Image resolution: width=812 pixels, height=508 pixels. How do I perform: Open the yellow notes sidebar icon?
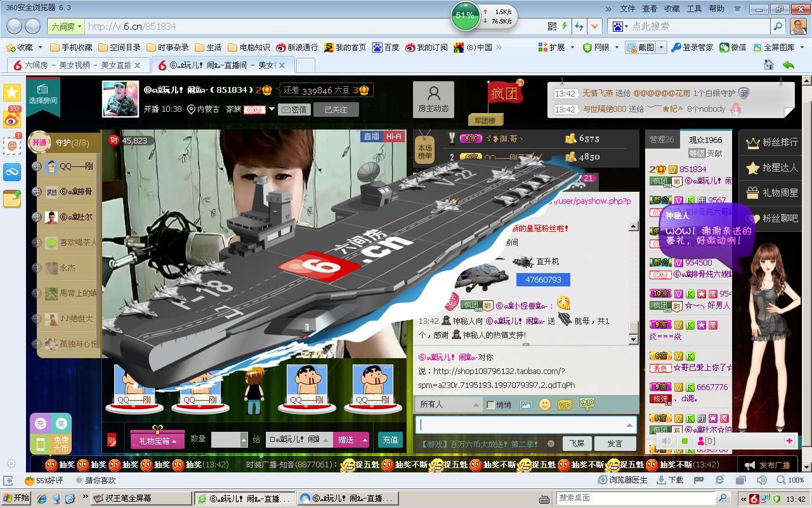pyautogui.click(x=12, y=199)
